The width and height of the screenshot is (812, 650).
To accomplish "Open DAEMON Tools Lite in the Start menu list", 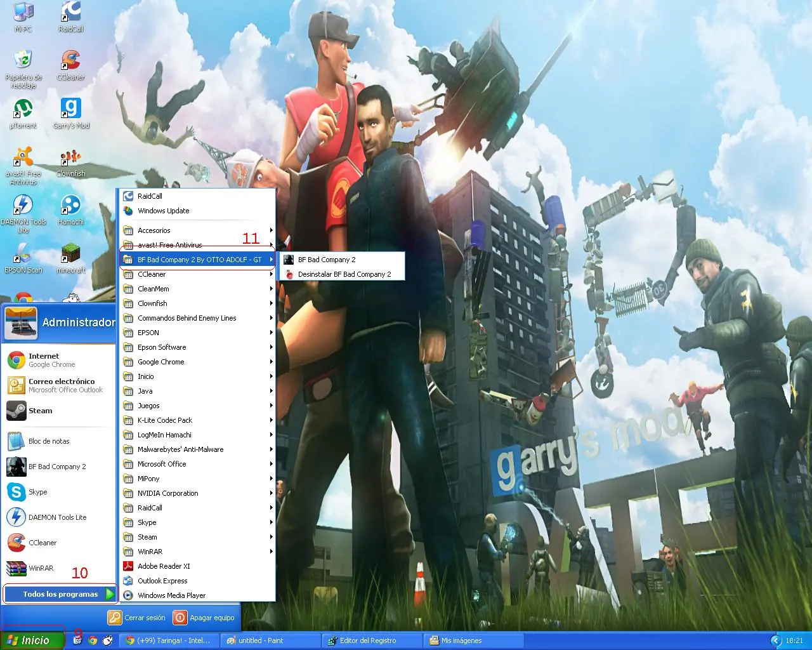I will click(59, 517).
